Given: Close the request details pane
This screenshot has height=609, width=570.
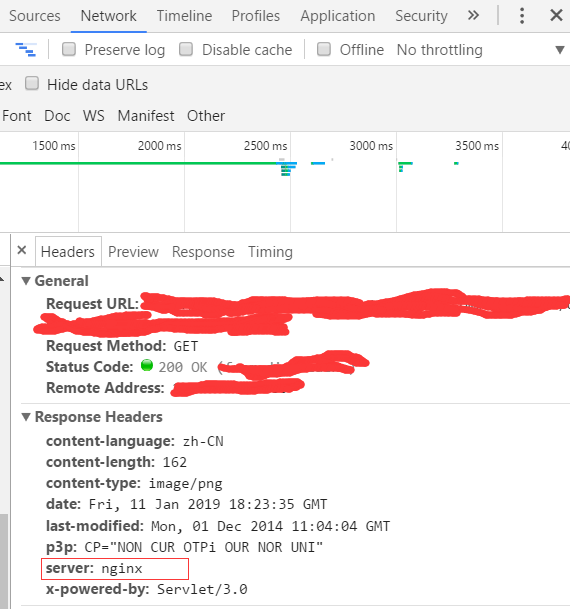Looking at the screenshot, I should [22, 250].
